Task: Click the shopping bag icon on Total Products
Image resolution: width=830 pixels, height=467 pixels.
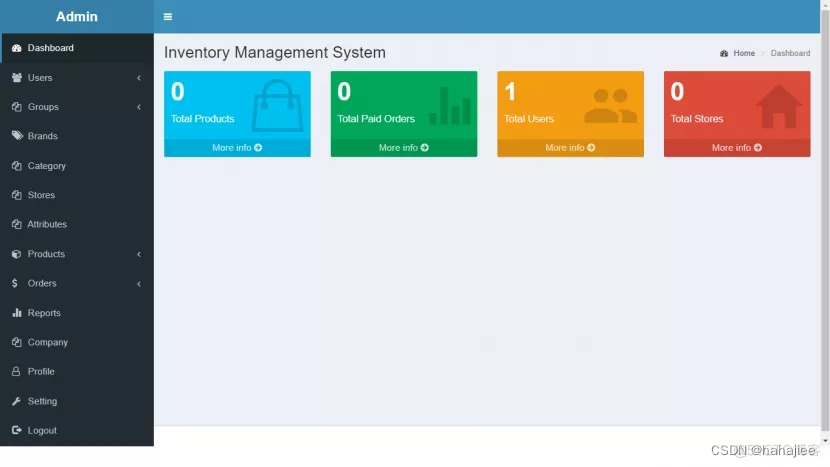Action: (x=277, y=105)
